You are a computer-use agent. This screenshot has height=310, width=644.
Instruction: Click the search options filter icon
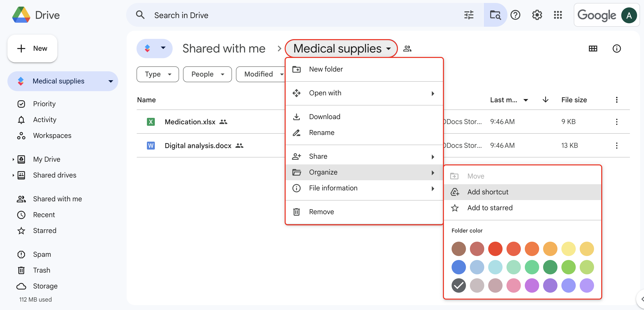[468, 15]
